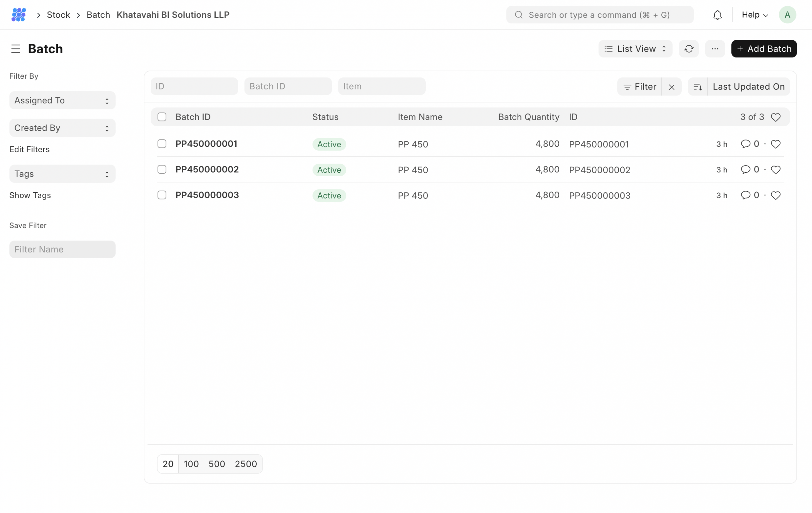Clear filters with the X icon

[x=671, y=87]
